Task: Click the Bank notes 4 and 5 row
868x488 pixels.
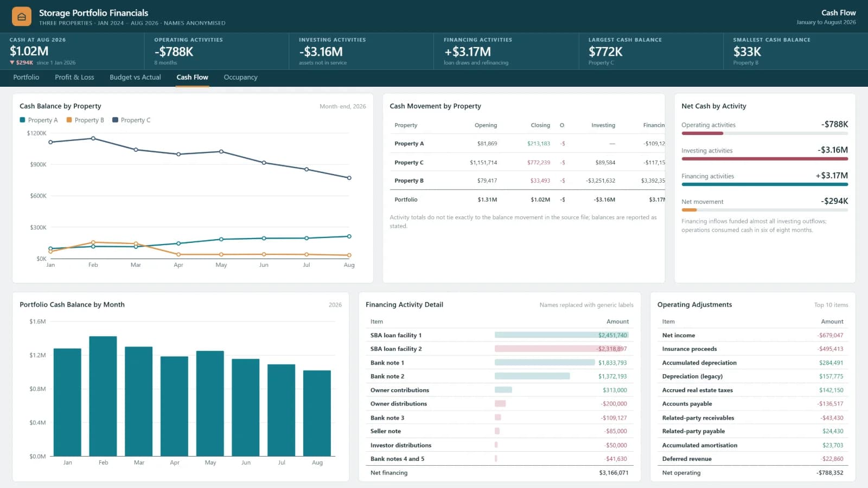Action: pyautogui.click(x=500, y=459)
